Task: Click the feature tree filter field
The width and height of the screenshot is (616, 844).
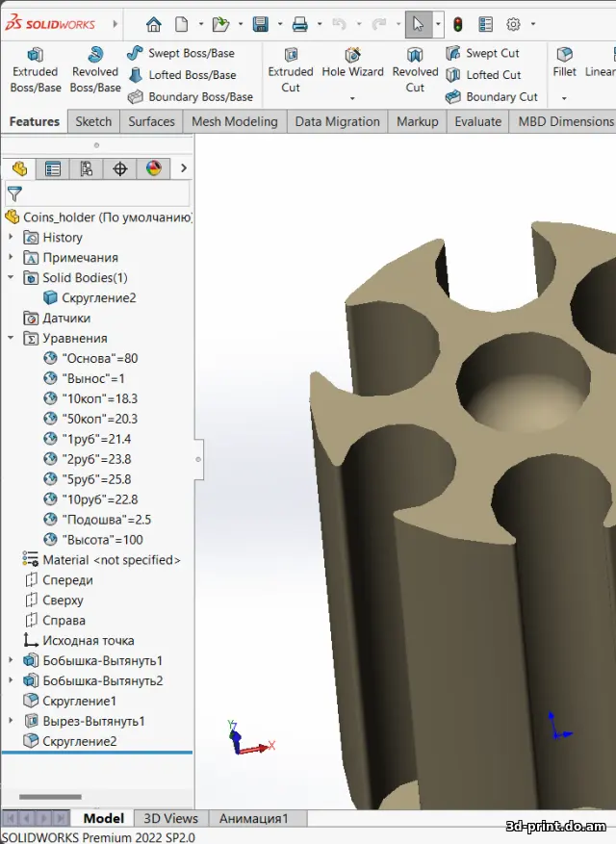Action: click(101, 193)
